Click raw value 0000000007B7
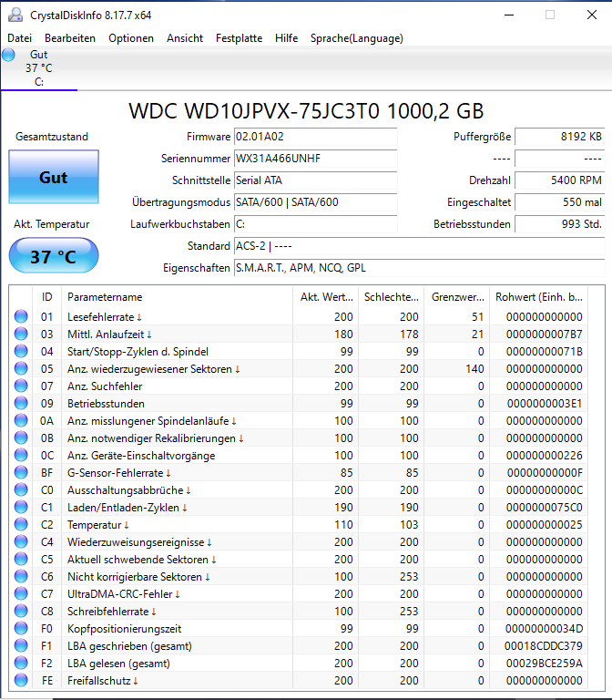The height and width of the screenshot is (700, 612). [x=545, y=335]
